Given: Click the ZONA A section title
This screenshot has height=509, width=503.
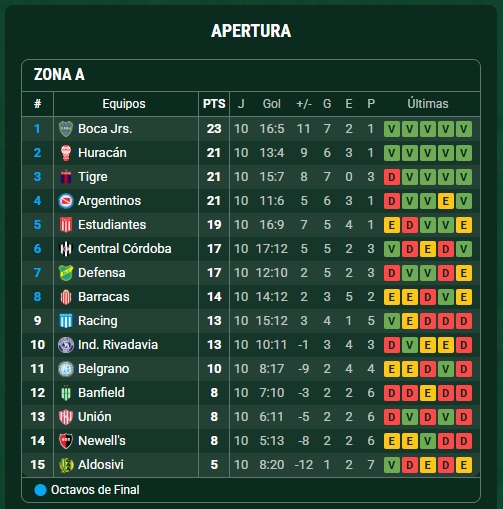Looking at the screenshot, I should click(59, 74).
